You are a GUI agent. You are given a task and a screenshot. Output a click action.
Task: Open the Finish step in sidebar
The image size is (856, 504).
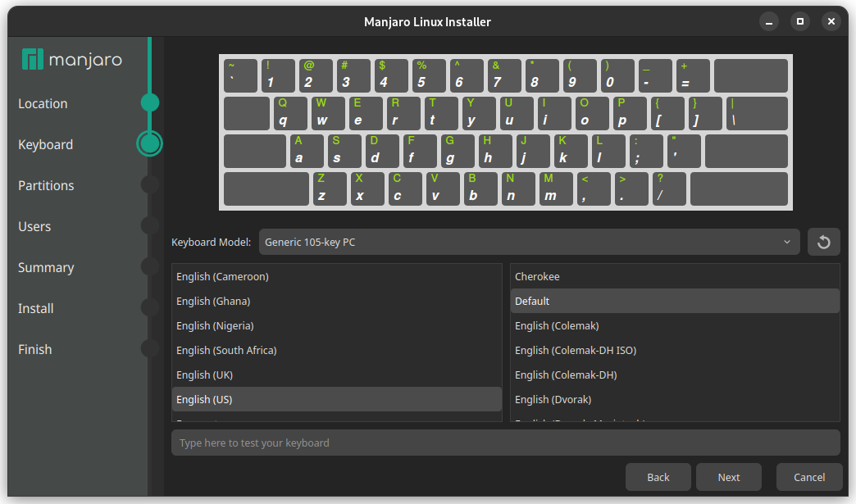coord(35,349)
